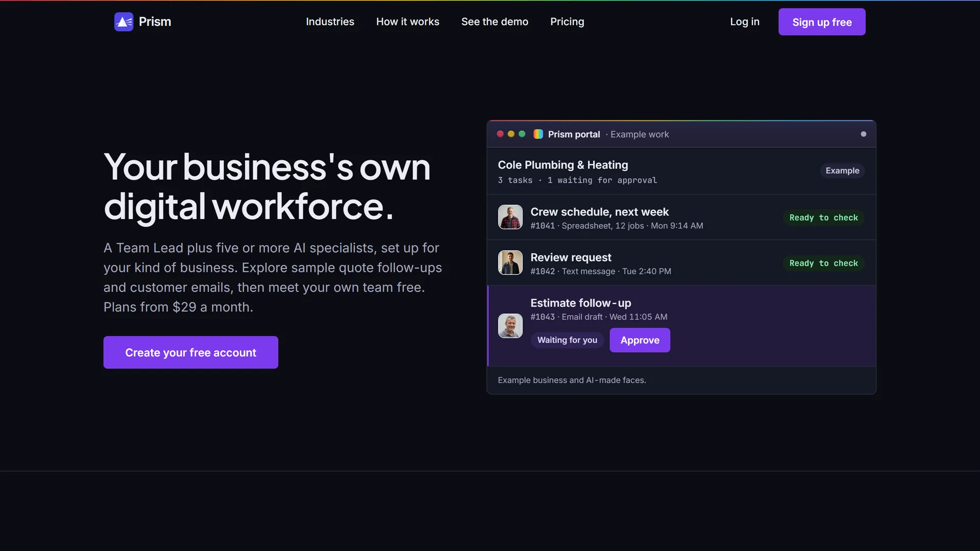Image resolution: width=980 pixels, height=551 pixels.
Task: Click avatar beside Estimate follow-up task
Action: pyautogui.click(x=510, y=326)
